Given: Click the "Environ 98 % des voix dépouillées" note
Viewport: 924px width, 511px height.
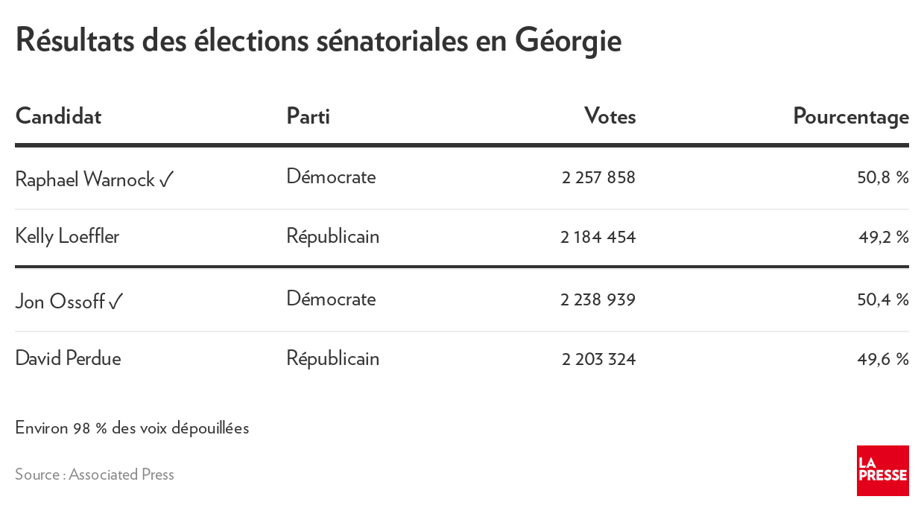Looking at the screenshot, I should tap(132, 428).
